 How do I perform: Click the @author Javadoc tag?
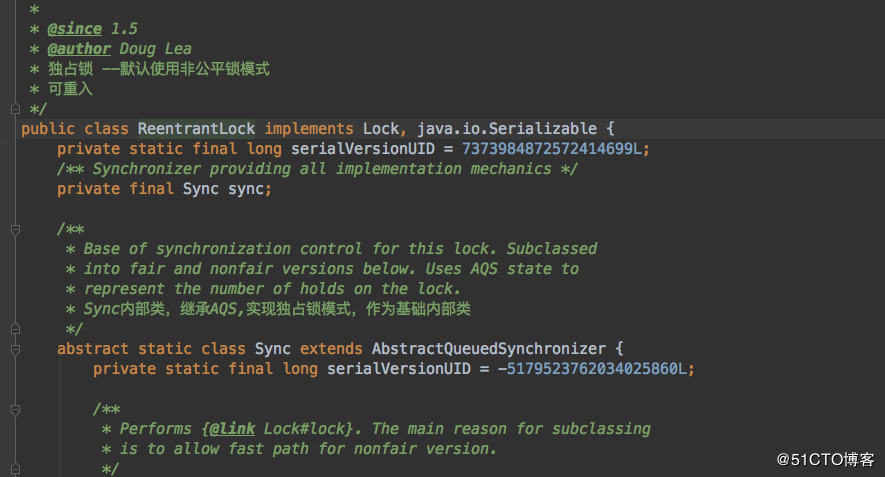[x=78, y=49]
